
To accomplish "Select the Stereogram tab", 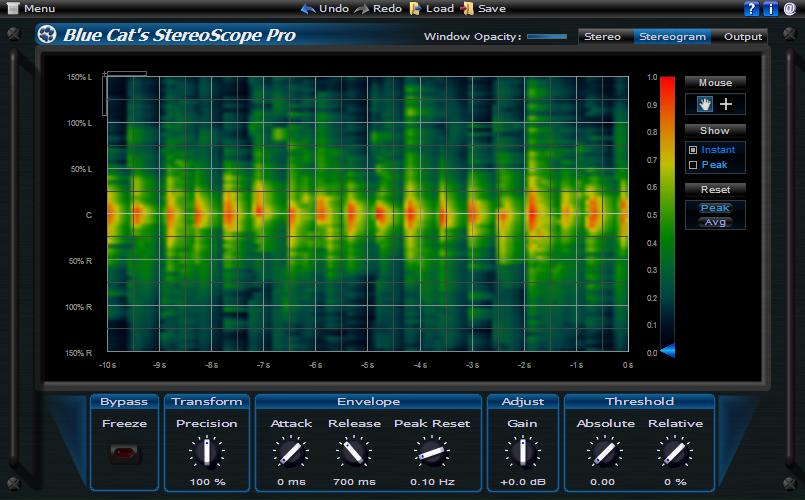I will [x=671, y=37].
